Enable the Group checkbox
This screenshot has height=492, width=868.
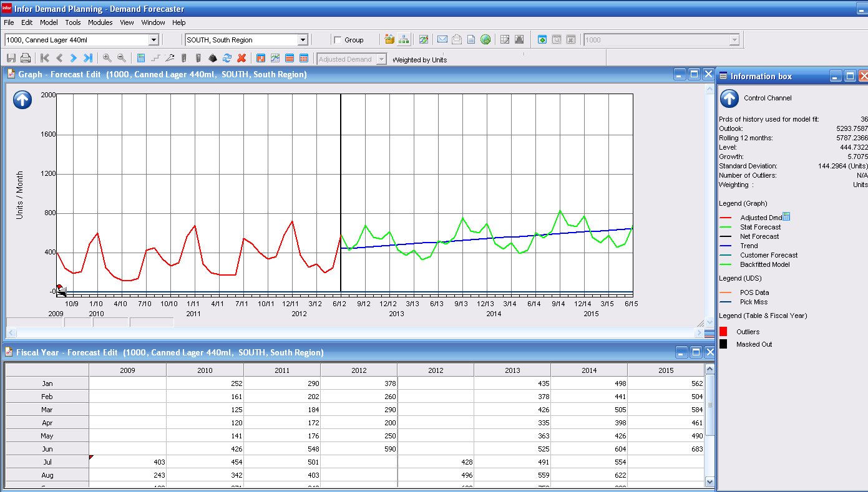point(338,40)
